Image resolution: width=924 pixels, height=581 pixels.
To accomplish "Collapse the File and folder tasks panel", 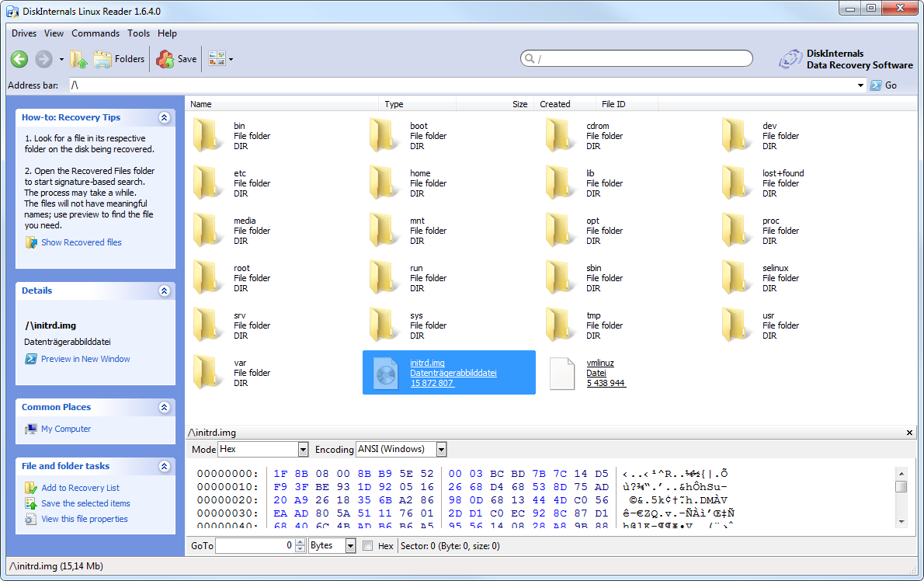I will click(x=165, y=466).
